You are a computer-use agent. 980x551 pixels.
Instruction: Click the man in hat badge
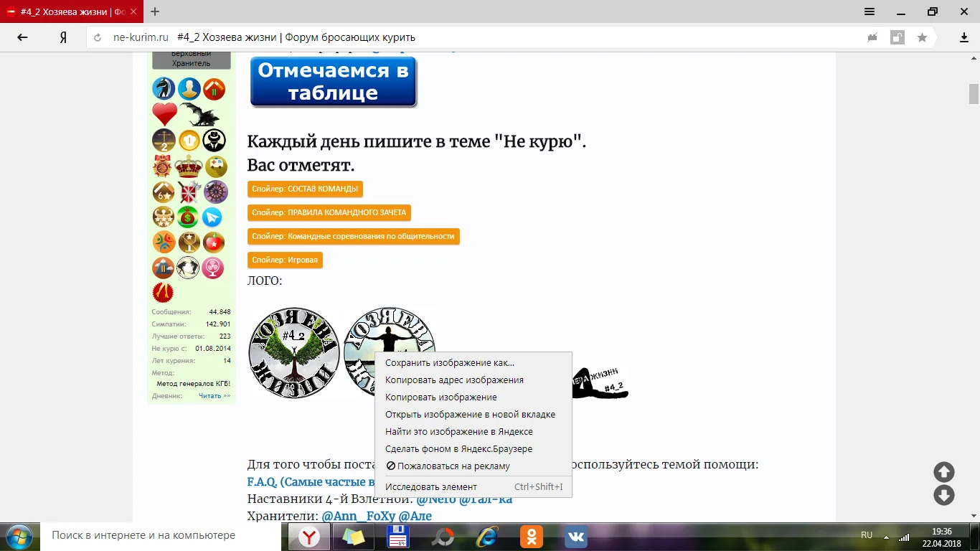tap(214, 140)
